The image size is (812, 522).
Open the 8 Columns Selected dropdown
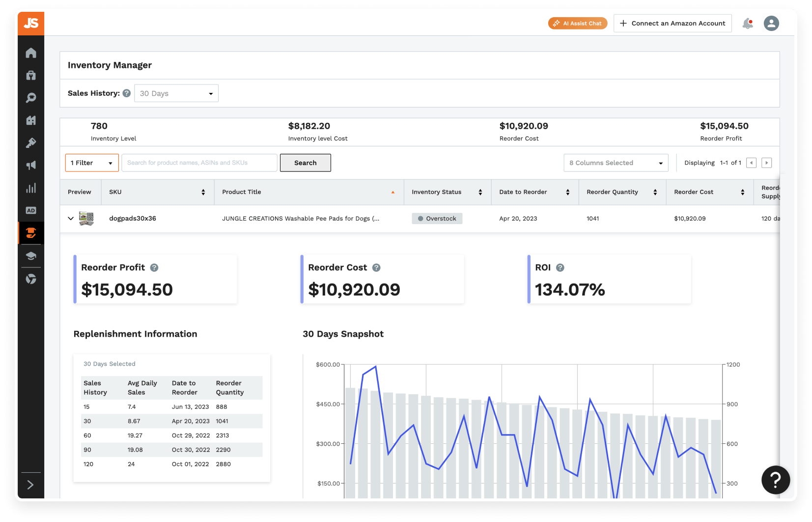coord(616,163)
